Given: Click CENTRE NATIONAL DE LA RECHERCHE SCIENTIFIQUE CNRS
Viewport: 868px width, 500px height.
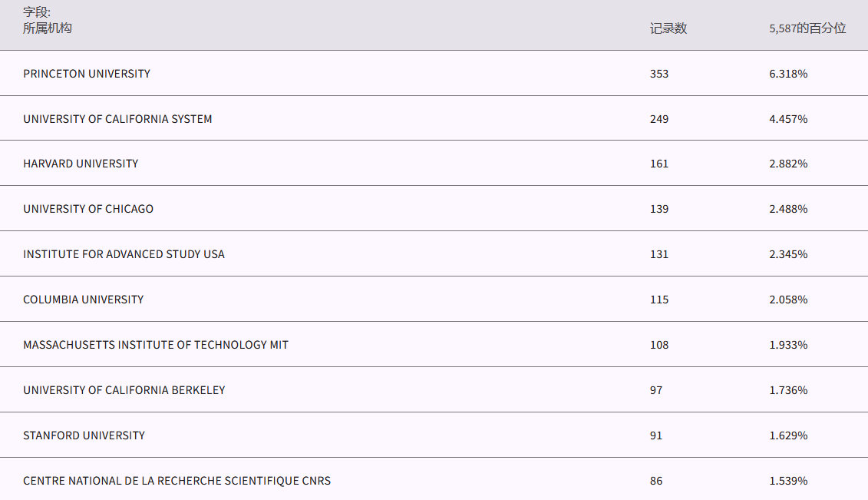Looking at the screenshot, I should tap(177, 481).
